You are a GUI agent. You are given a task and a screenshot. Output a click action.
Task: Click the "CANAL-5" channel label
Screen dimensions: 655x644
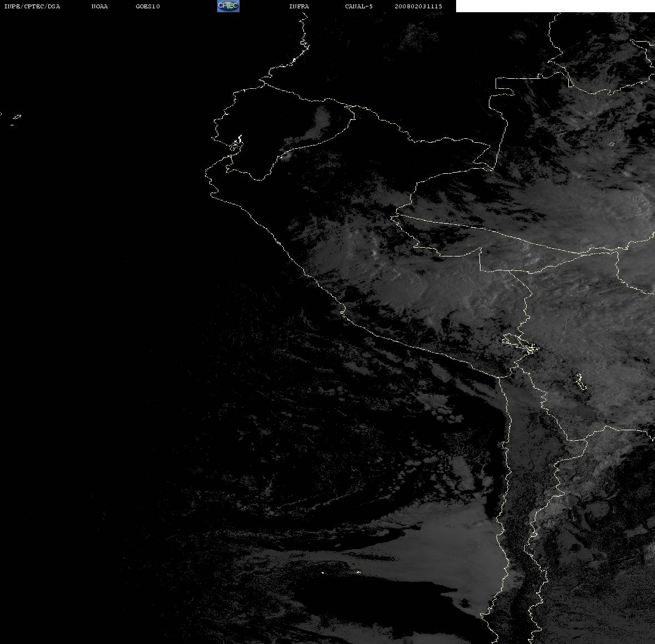point(359,6)
